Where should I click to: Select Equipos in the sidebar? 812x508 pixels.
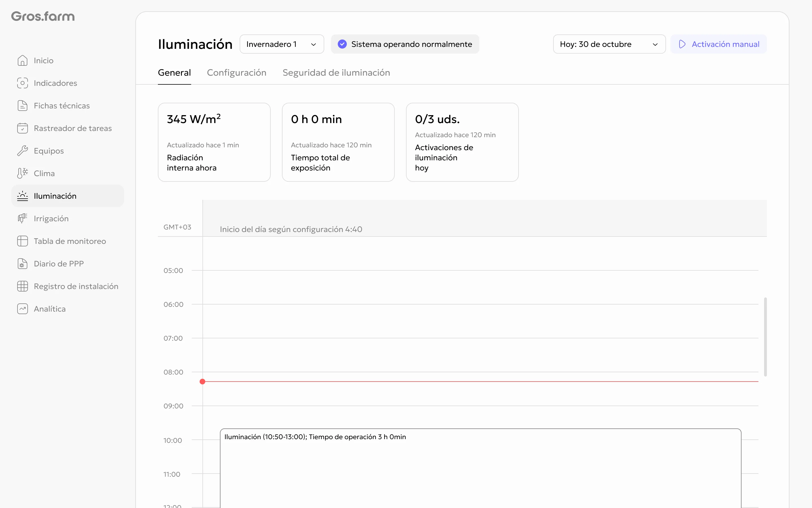[68, 150]
